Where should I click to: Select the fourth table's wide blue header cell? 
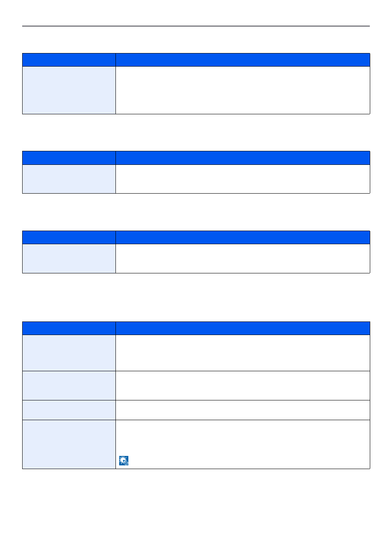pos(243,328)
